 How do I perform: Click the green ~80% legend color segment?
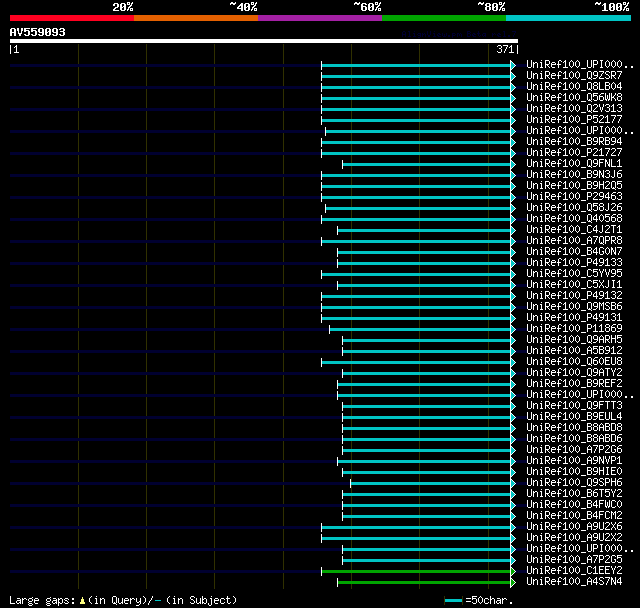tap(444, 18)
